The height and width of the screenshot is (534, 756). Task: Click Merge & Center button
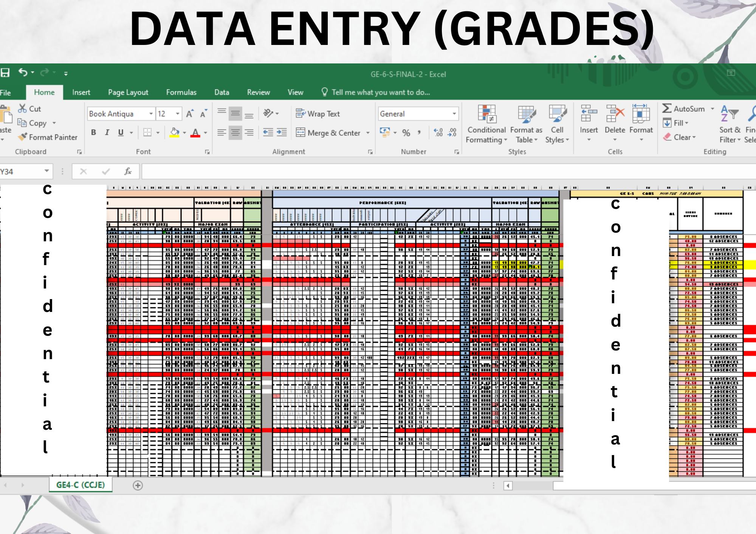pyautogui.click(x=328, y=133)
